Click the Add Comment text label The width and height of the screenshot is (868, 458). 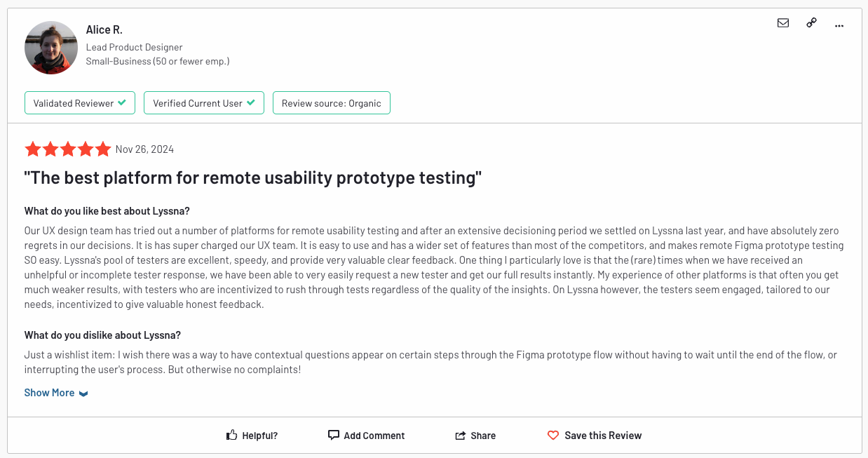pyautogui.click(x=374, y=436)
